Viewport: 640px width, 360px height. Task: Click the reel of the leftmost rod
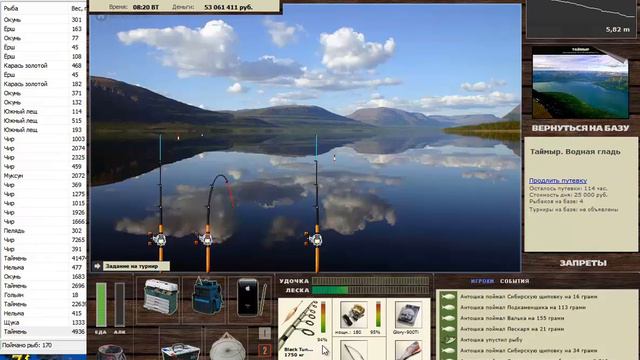coord(158,239)
